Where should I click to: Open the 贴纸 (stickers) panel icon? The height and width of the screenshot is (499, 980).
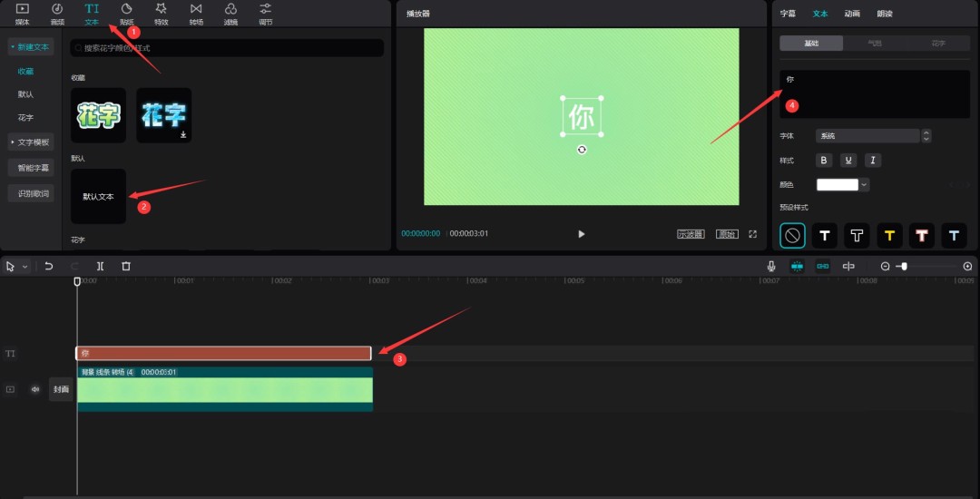[126, 13]
